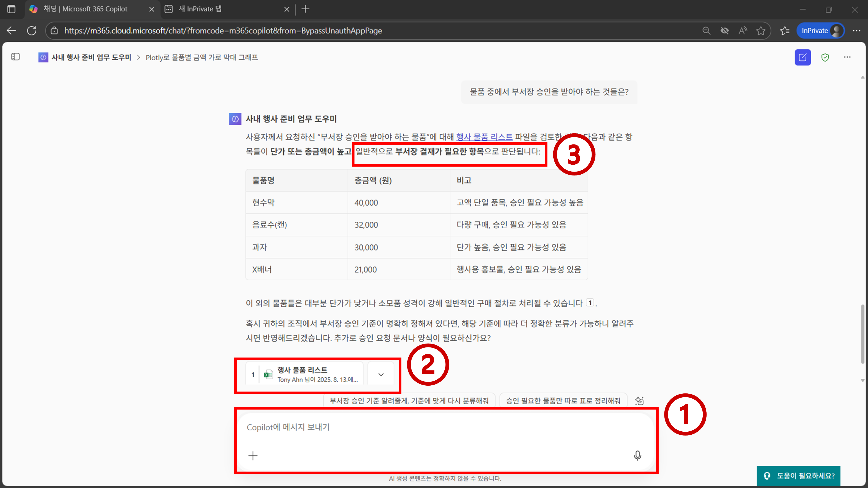Click the prompt suggestions sparkle icon

(639, 400)
